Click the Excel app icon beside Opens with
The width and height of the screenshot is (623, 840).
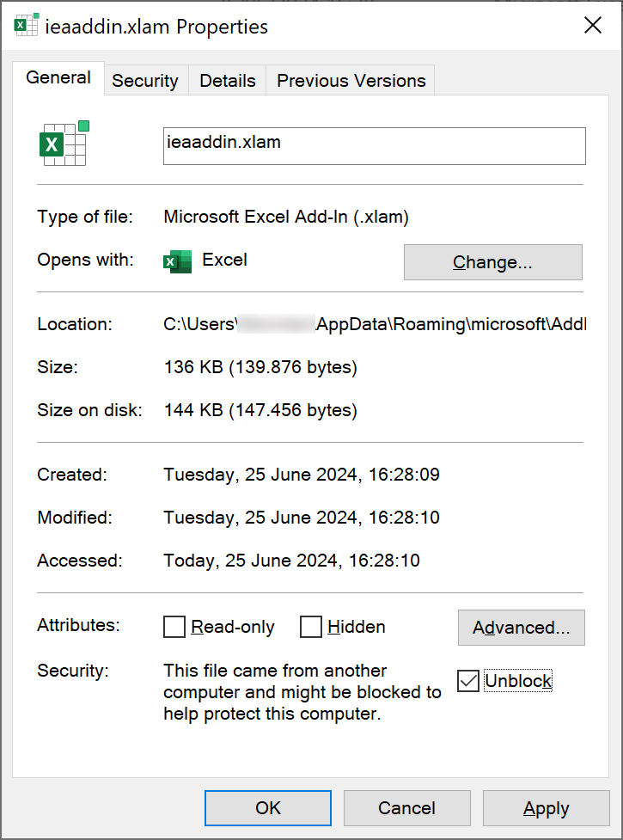[x=177, y=261]
